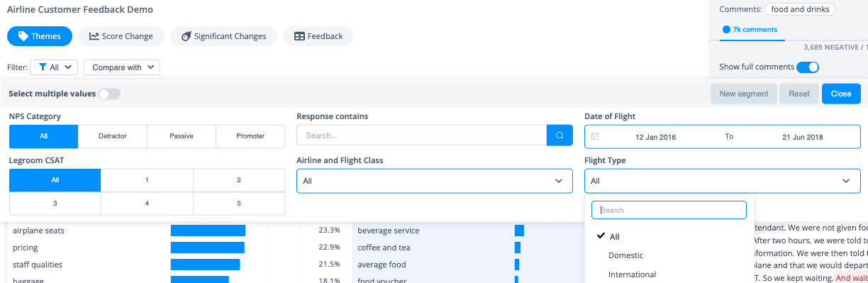Expand the Compare with dropdown
The image size is (868, 283).
tap(122, 67)
